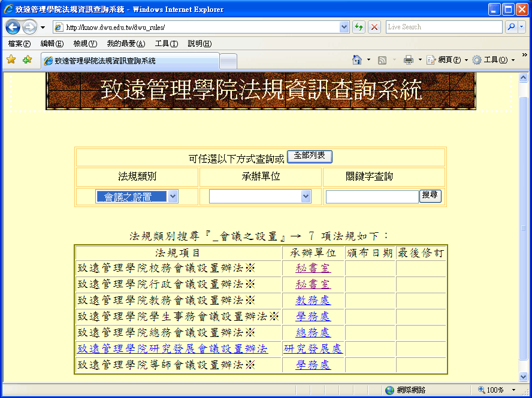Click the Add to Favorites icon

click(27, 60)
